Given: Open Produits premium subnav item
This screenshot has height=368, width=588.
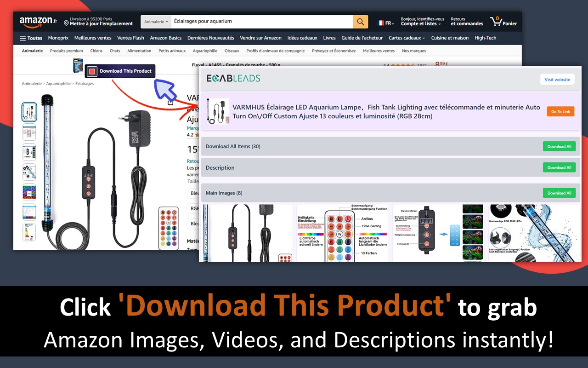Looking at the screenshot, I should click(67, 51).
